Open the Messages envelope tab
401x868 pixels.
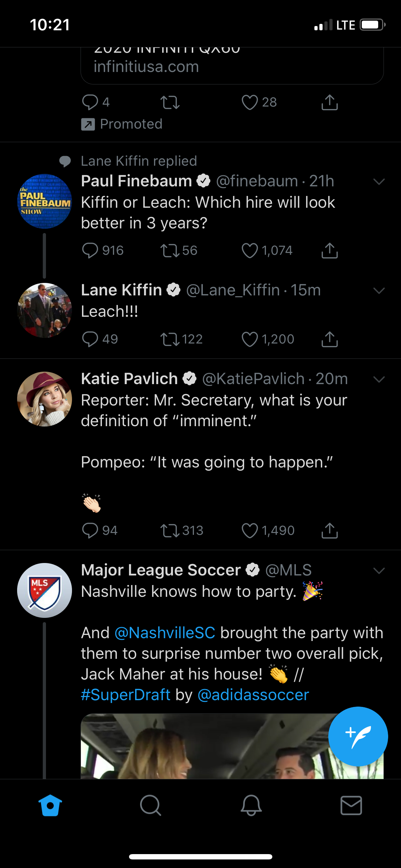coord(351,805)
